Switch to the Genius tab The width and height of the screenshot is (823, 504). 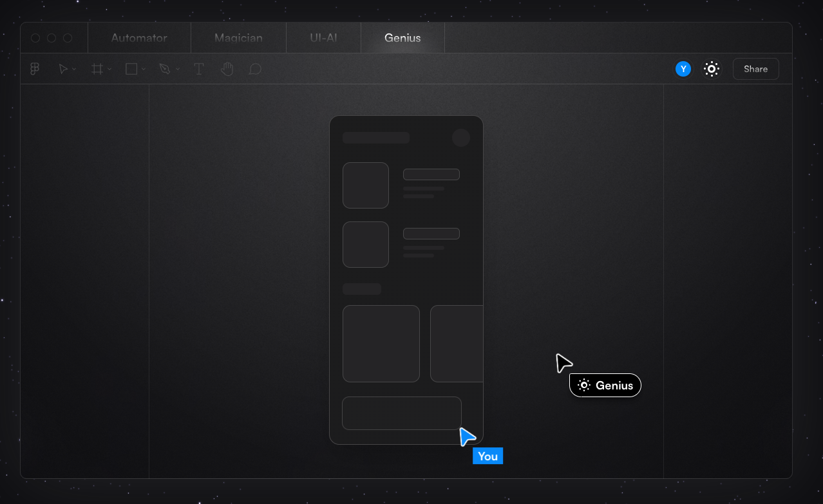tap(402, 38)
